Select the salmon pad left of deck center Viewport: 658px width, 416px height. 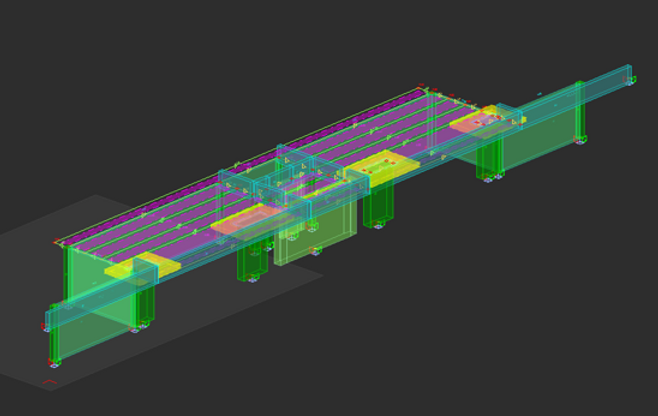click(250, 220)
